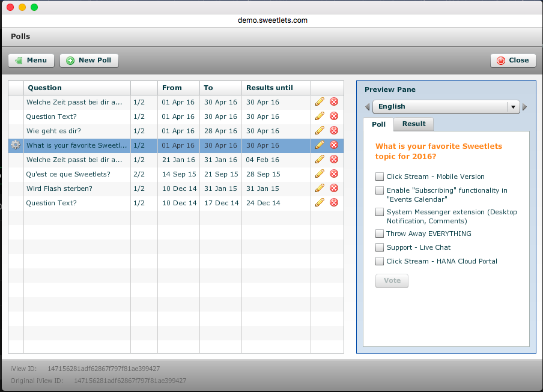
Task: Select the 'Wird Flash sterben?' row
Action: [x=176, y=188]
